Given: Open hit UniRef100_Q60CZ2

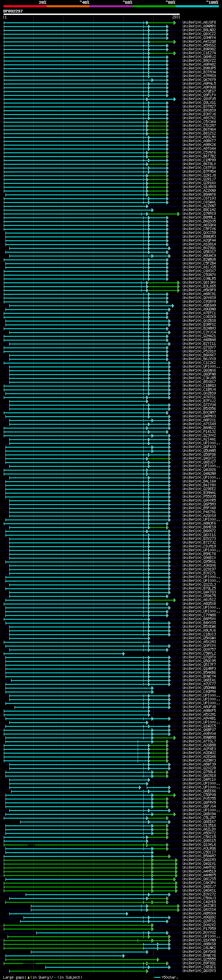Looking at the screenshot, I should [x=199, y=34].
